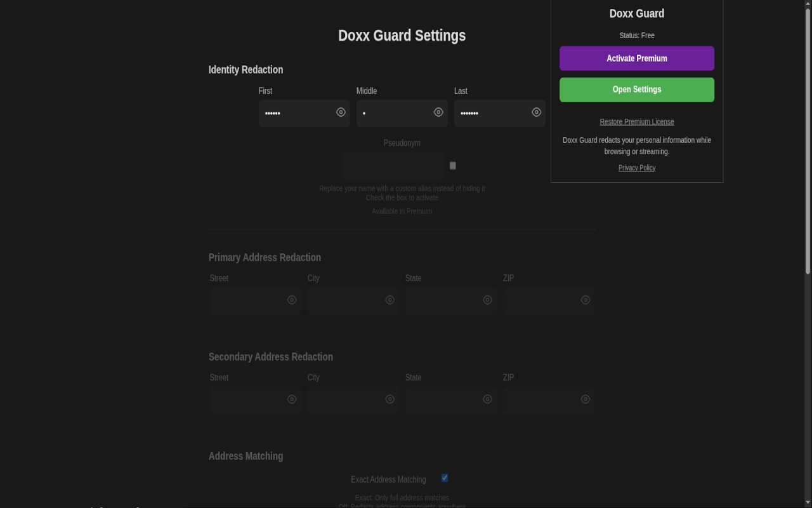Show Primary Address Street value
Image resolution: width=812 pixels, height=508 pixels.
pos(292,300)
